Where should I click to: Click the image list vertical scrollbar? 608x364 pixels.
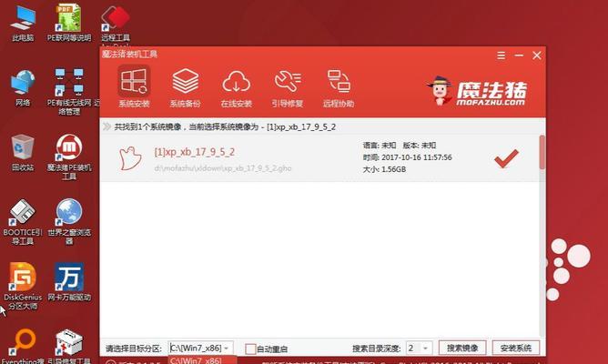pyautogui.click(x=542, y=152)
